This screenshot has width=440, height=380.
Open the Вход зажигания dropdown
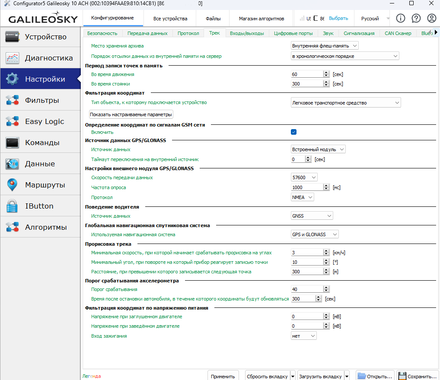[x=304, y=336]
